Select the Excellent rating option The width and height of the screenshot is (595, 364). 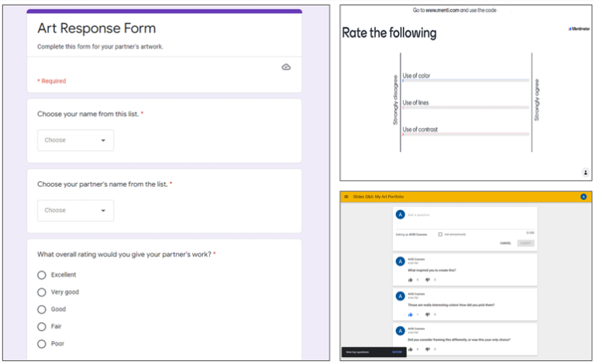click(42, 275)
